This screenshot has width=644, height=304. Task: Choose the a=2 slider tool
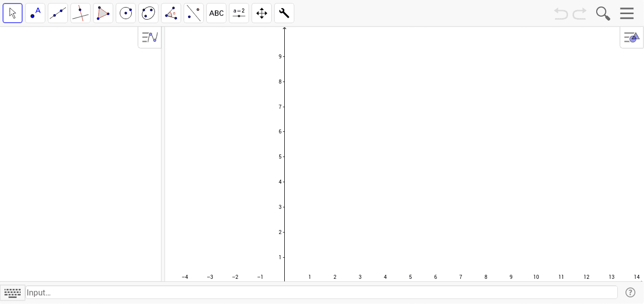coord(239,13)
